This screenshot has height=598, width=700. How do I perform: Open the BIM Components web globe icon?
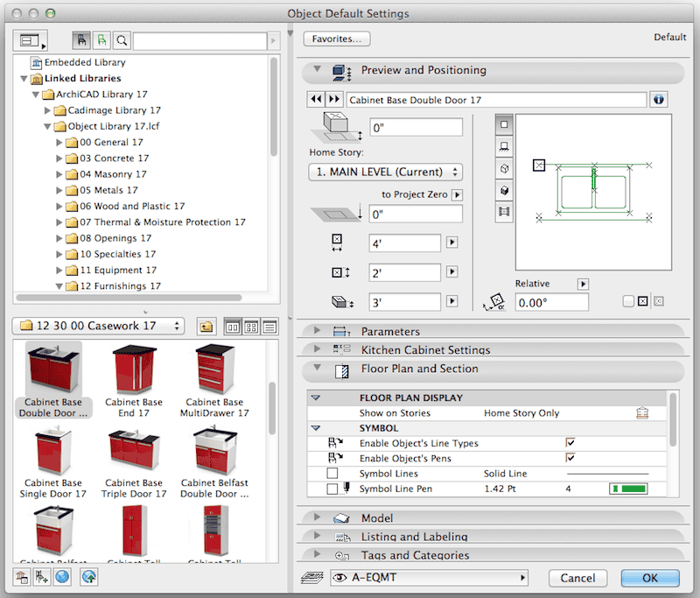click(x=61, y=577)
